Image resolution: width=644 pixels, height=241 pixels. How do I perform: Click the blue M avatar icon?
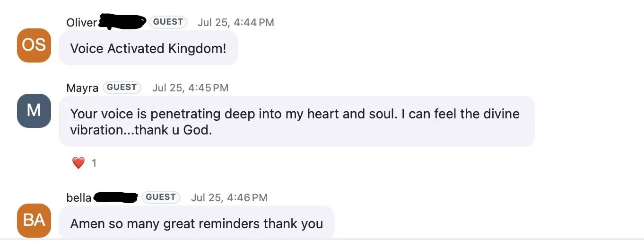tap(34, 111)
